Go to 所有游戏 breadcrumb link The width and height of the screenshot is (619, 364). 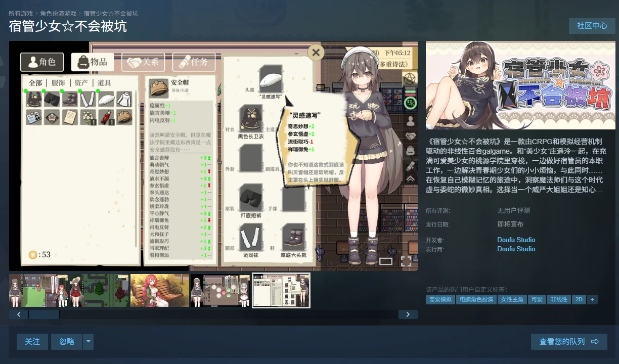point(21,13)
